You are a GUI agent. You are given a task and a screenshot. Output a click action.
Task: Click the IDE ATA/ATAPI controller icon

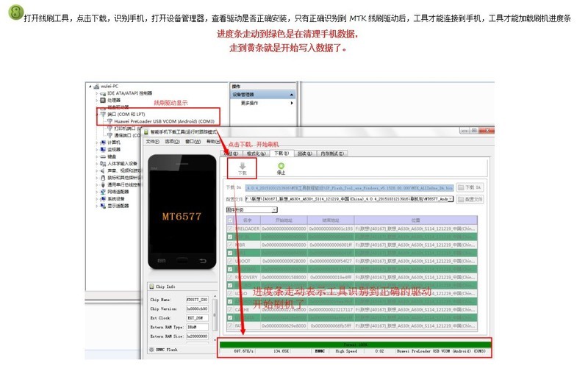pyautogui.click(x=103, y=93)
